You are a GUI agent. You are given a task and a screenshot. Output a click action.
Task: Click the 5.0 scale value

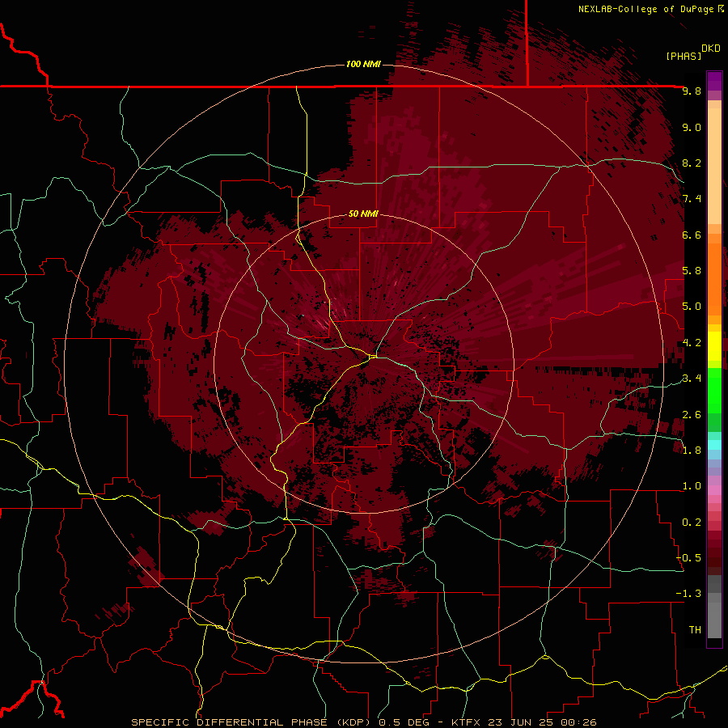(x=692, y=307)
